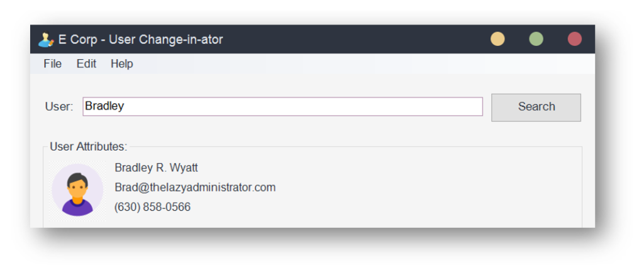Viewport: 644px width, 270px height.
Task: Minimize window with the yellow circle button
Action: coord(497,39)
